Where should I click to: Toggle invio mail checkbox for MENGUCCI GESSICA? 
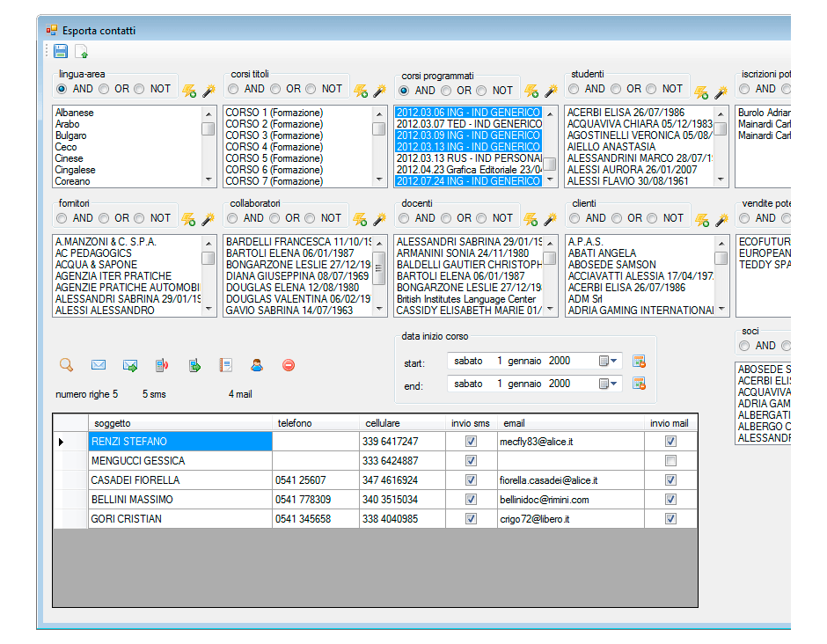point(670,461)
